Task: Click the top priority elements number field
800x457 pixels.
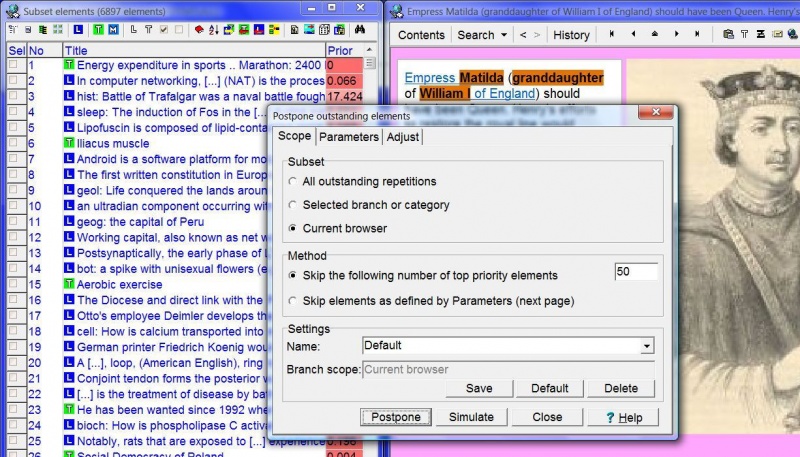Action: point(636,272)
